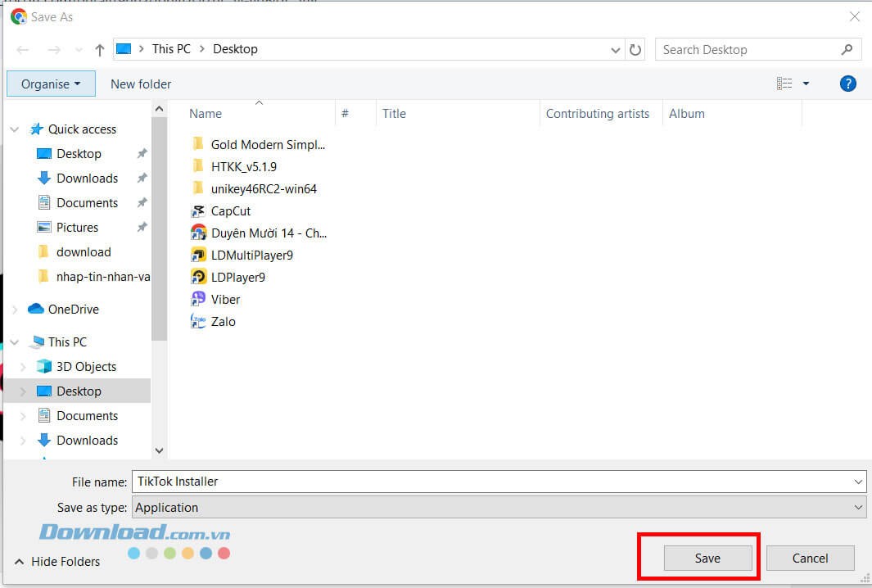Open address bar previous locations dropdown
This screenshot has height=588, width=872.
click(x=615, y=50)
